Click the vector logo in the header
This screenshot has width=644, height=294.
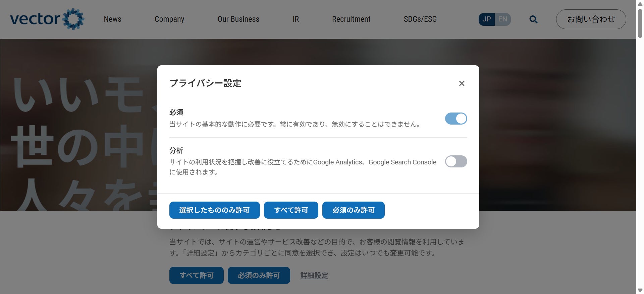pyautogui.click(x=47, y=19)
